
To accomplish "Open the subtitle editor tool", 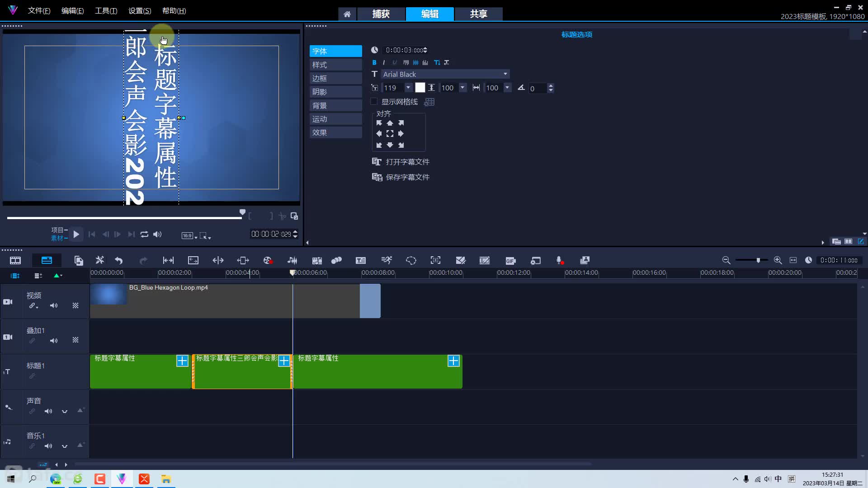I will 361,260.
